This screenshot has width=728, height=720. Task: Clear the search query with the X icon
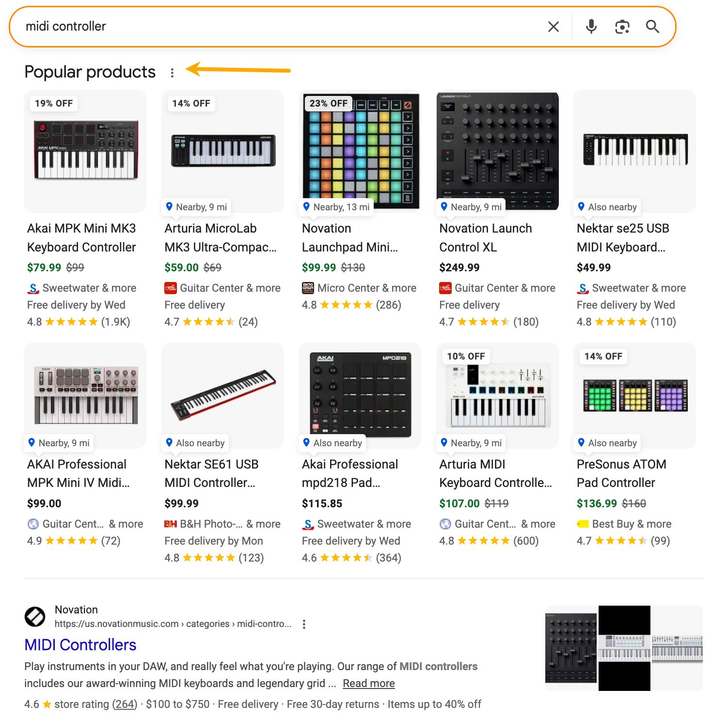(553, 27)
